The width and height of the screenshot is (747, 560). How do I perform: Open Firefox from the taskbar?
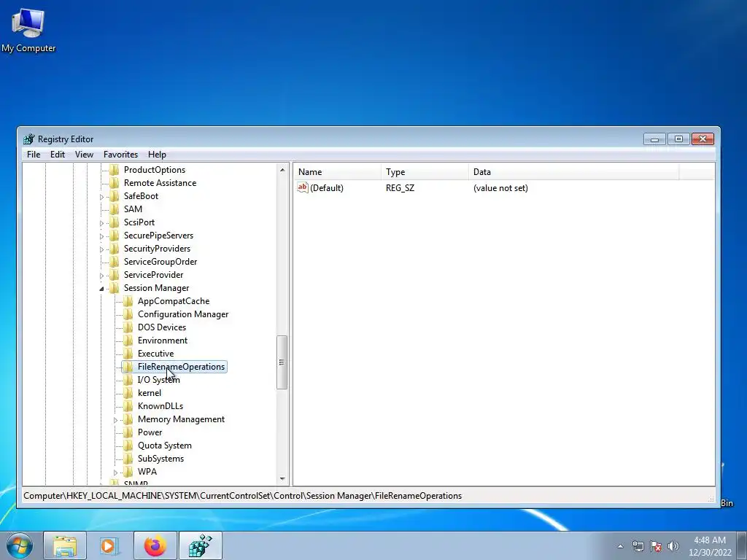click(x=155, y=545)
